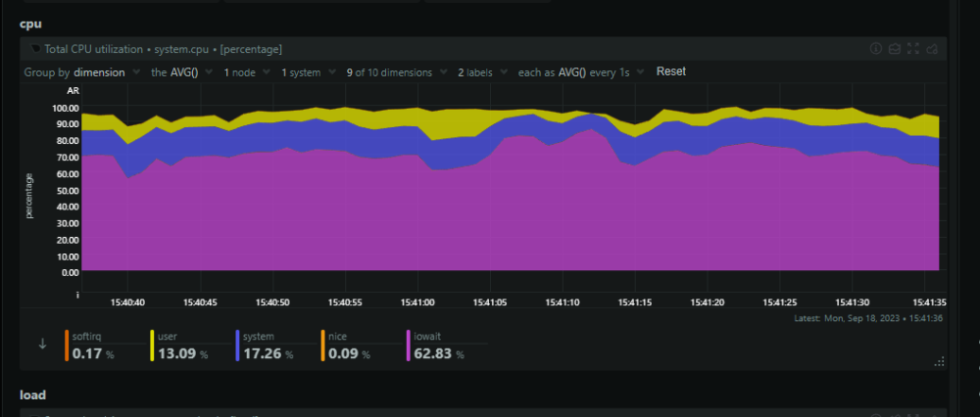Click the small i marker below y-axis
Image resolution: width=980 pixels, height=417 pixels.
(77, 295)
